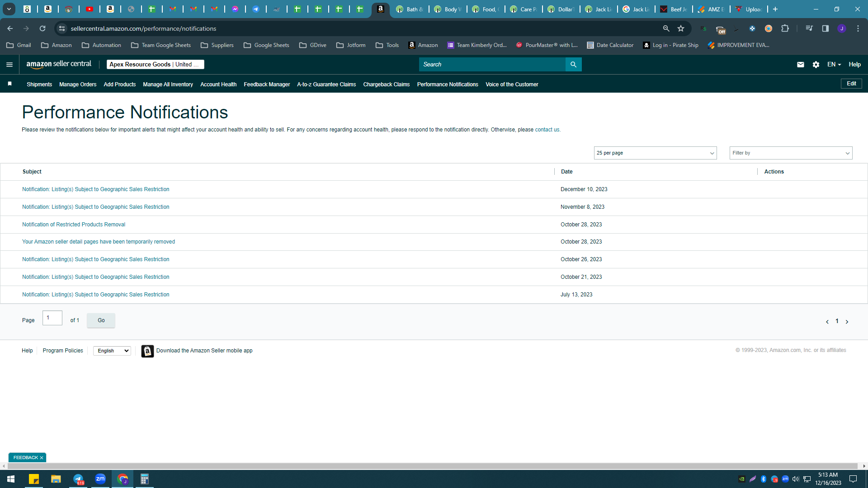Expand the Filter by dropdown
The width and height of the screenshot is (868, 488).
(x=791, y=153)
